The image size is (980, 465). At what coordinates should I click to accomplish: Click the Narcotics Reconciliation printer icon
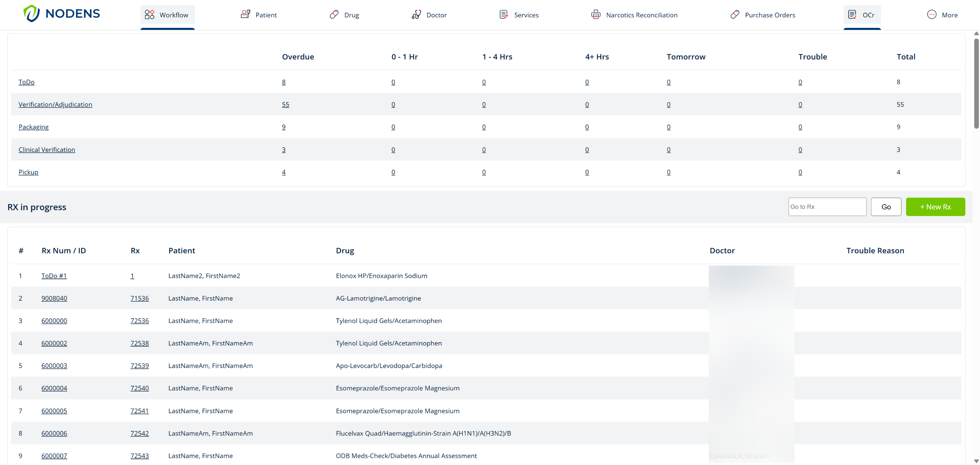point(596,15)
